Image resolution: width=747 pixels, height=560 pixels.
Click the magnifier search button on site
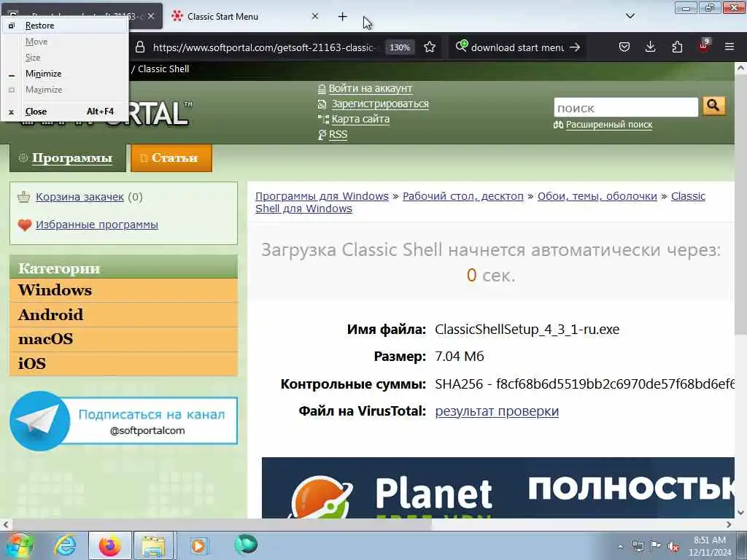pos(713,106)
